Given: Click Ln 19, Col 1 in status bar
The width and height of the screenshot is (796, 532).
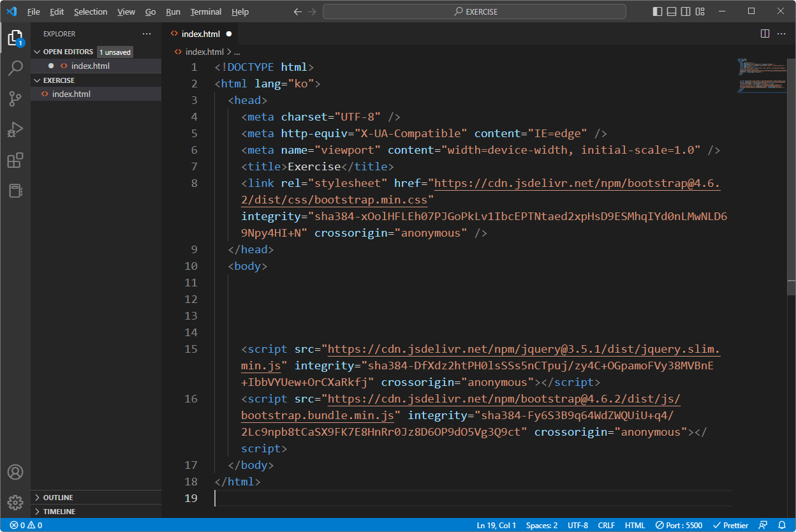Looking at the screenshot, I should [x=496, y=526].
